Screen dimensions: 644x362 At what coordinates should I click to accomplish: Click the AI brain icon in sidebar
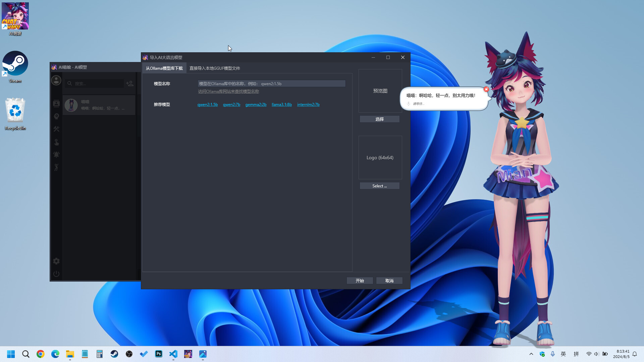[x=56, y=116]
